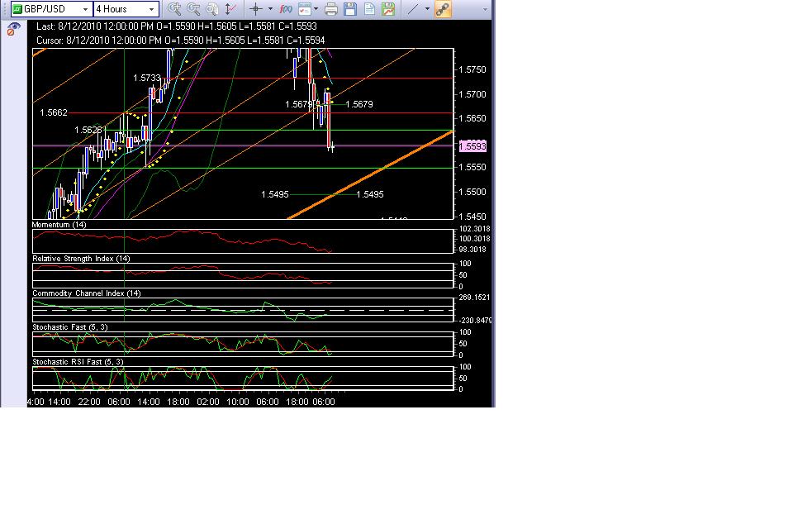This screenshot has height=505, width=812.
Task: Click the 22:00 time axis label
Action: click(x=89, y=402)
